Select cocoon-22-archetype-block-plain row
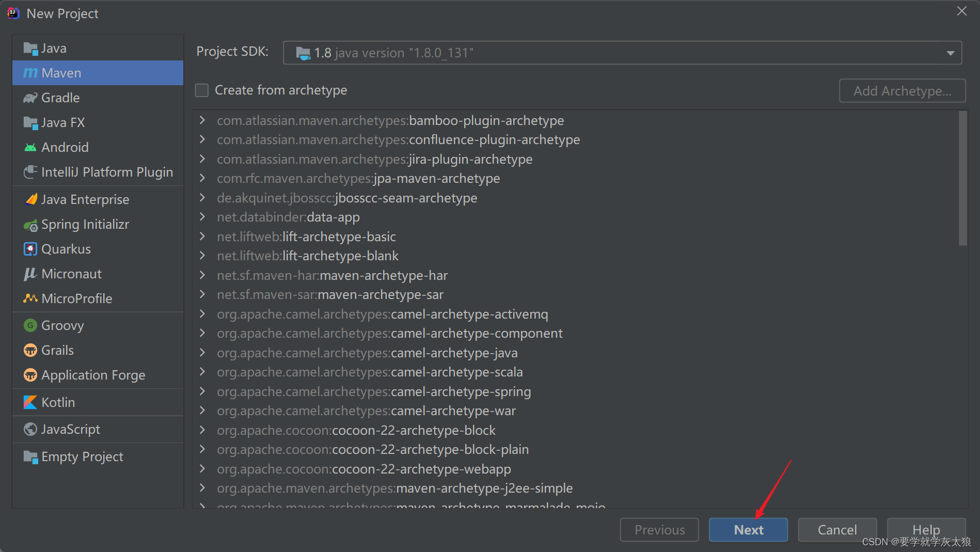 click(x=576, y=449)
